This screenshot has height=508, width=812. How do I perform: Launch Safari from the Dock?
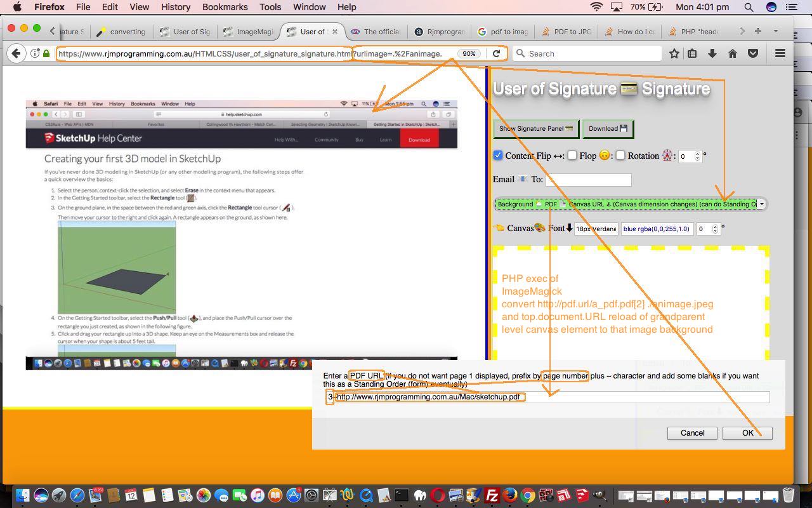pos(77,495)
